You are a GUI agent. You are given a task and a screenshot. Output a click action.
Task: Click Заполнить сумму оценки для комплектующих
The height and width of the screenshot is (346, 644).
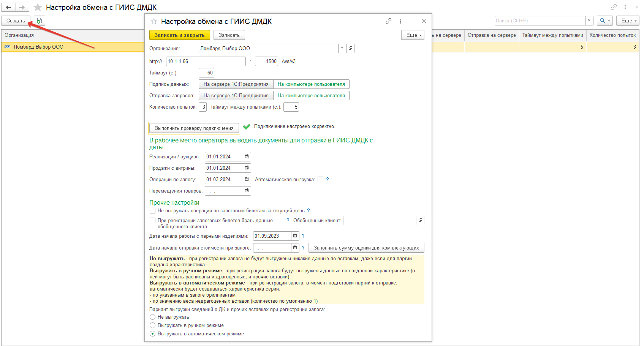pyautogui.click(x=366, y=248)
